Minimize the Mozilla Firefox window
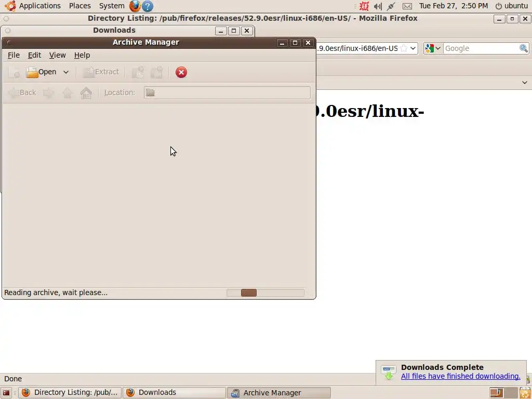Viewport: 532px width, 399px height. point(499,19)
